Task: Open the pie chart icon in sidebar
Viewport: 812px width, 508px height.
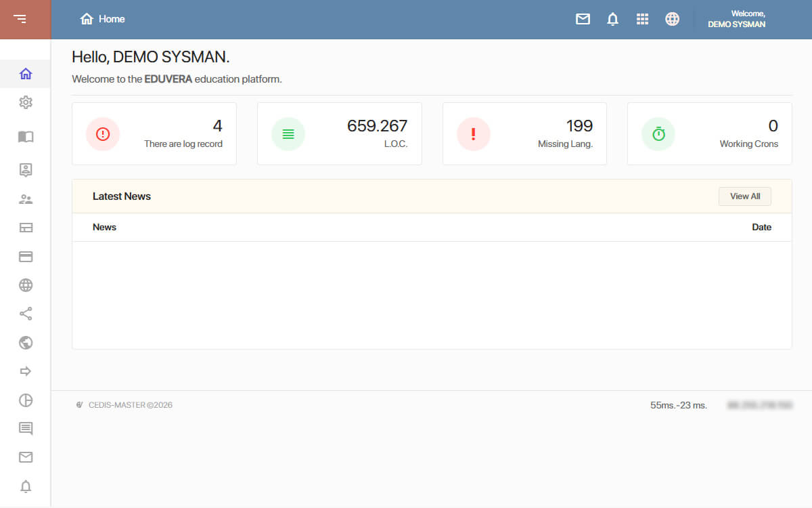Action: click(x=26, y=400)
